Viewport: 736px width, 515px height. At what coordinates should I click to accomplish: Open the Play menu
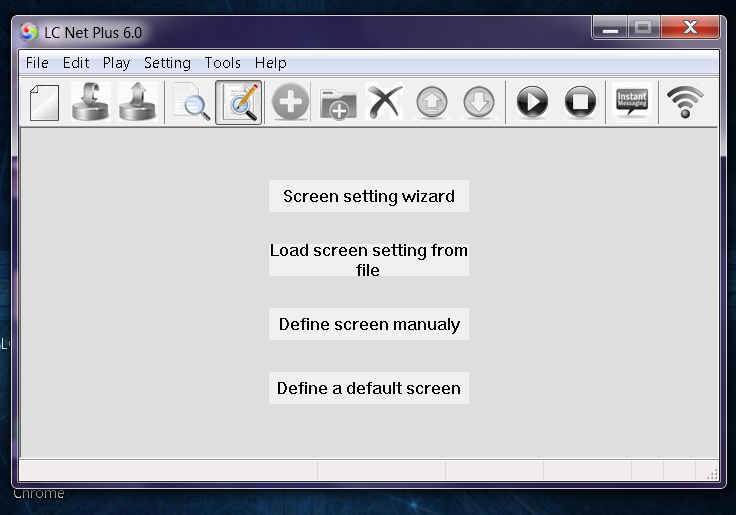click(116, 63)
